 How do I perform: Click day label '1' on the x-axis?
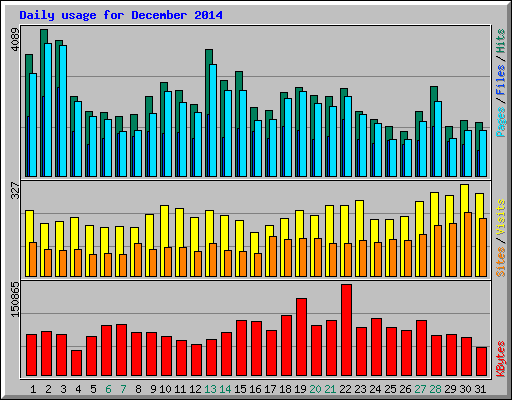pyautogui.click(x=33, y=389)
